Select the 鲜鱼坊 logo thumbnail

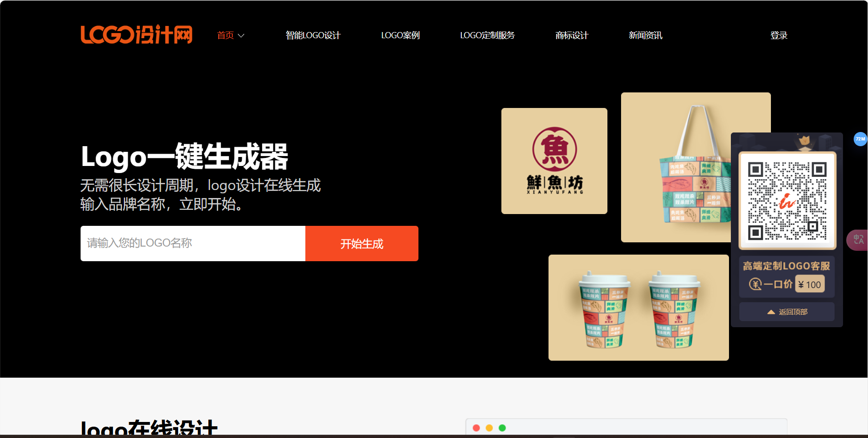[x=554, y=161]
